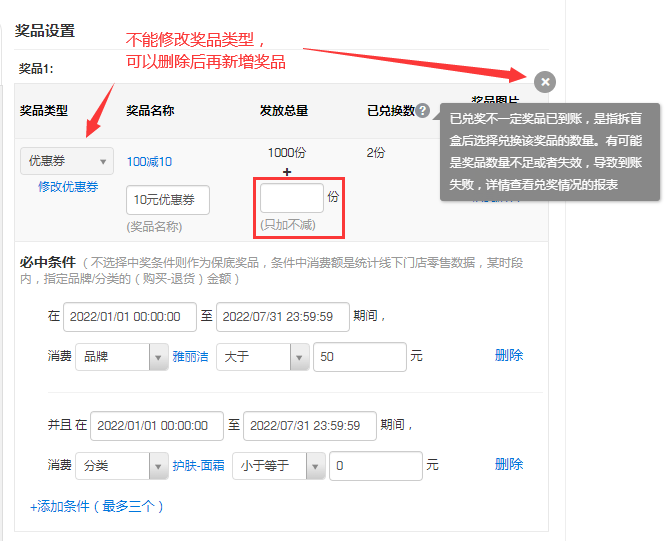
Task: Click first condition's start date field
Action: point(129,316)
